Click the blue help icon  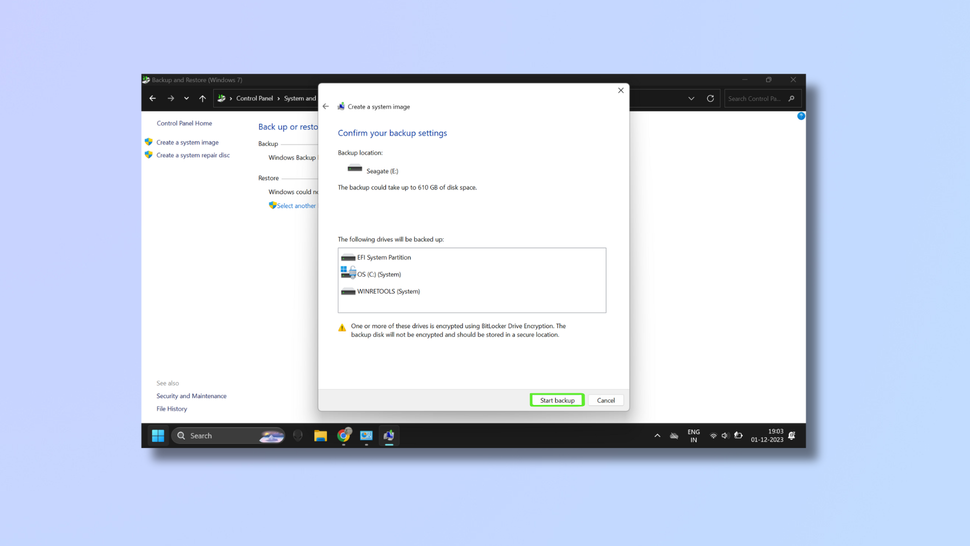tap(801, 116)
